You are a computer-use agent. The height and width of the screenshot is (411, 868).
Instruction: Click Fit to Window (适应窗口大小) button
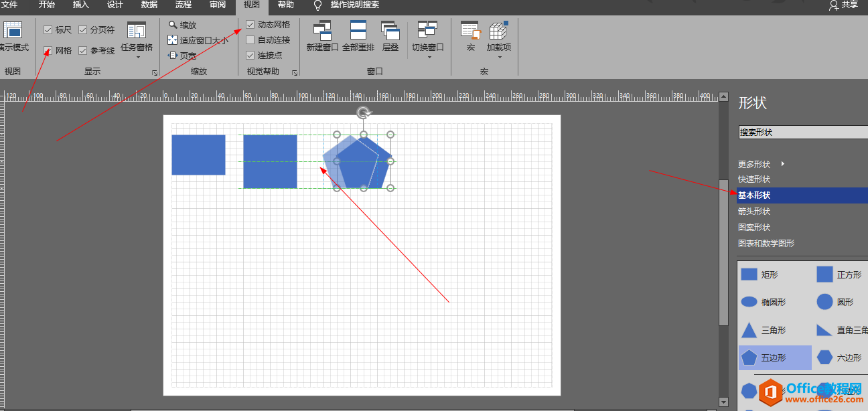(198, 40)
